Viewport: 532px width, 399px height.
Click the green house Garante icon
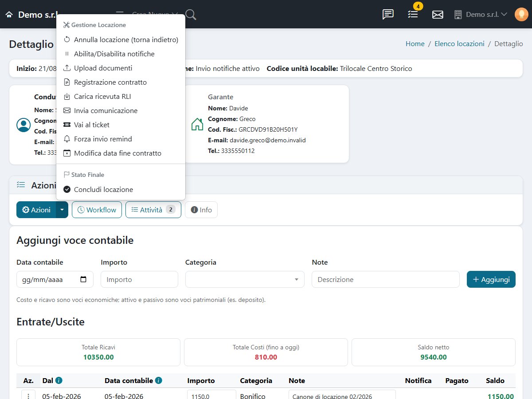click(x=197, y=124)
